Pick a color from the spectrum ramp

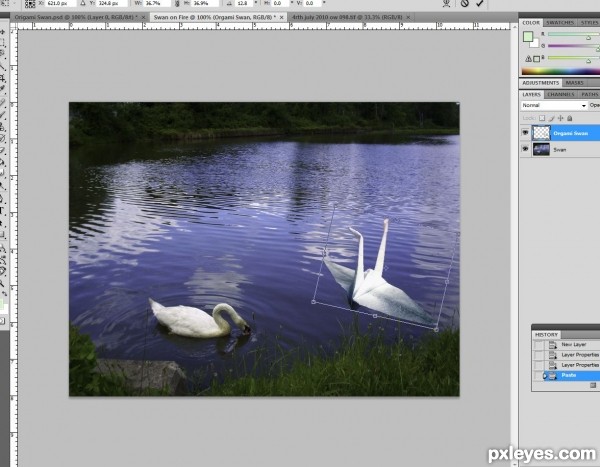pos(561,71)
